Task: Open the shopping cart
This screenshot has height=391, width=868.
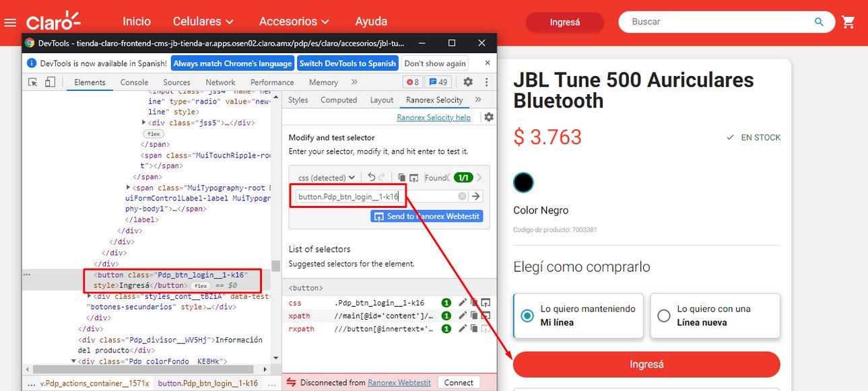Action: 848,22
